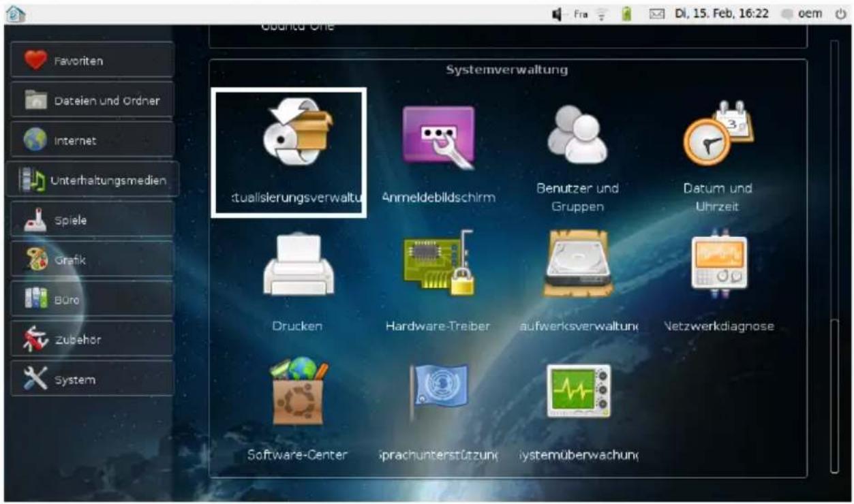Select Dateien und Ordner category

(92, 100)
